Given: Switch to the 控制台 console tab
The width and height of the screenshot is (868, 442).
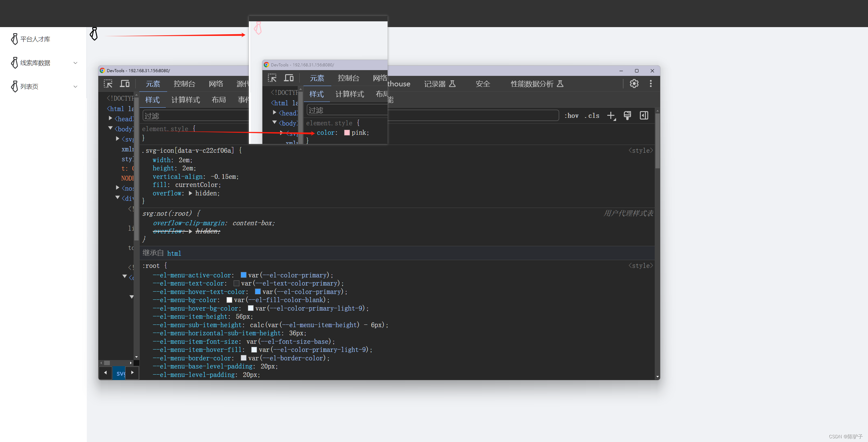Looking at the screenshot, I should pos(184,84).
